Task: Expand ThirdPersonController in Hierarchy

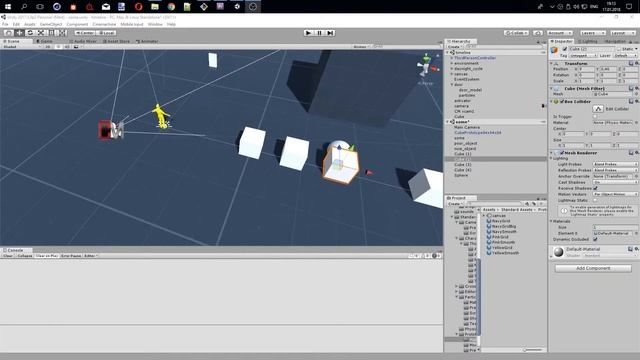Action: click(x=452, y=58)
